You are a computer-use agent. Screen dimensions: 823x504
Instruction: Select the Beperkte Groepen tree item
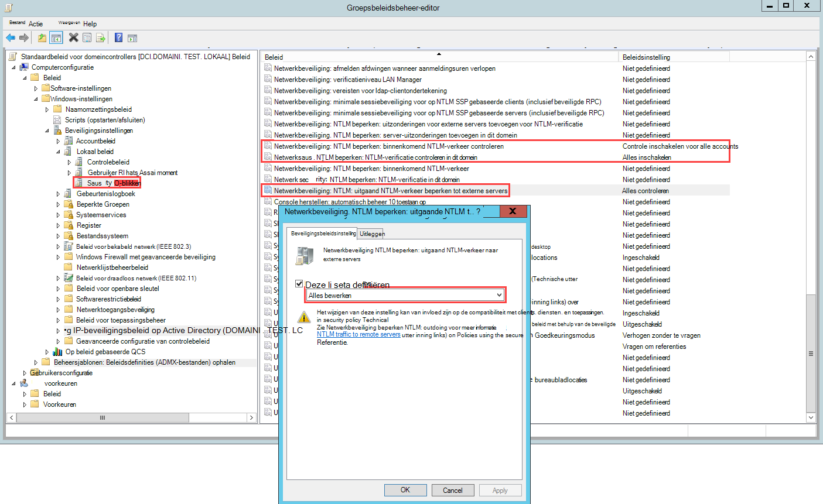[103, 204]
